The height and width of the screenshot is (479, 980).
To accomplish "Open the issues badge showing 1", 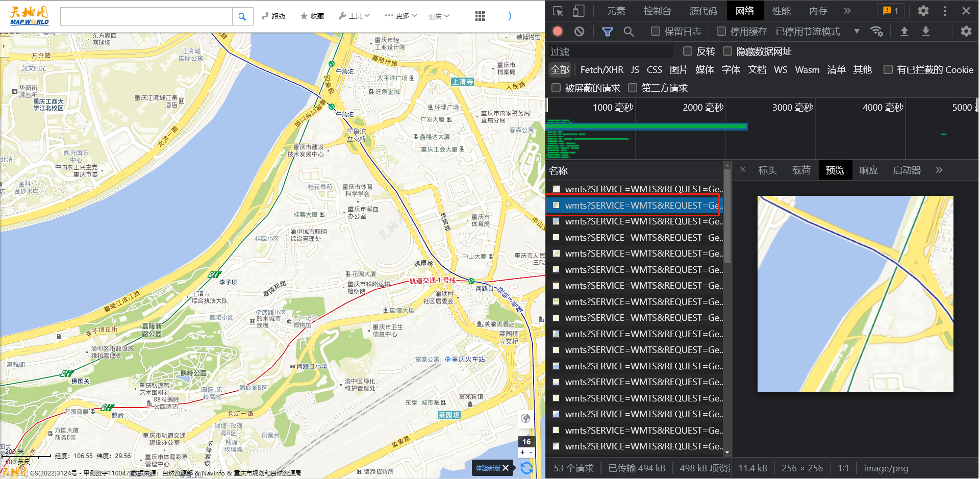I will coord(891,11).
